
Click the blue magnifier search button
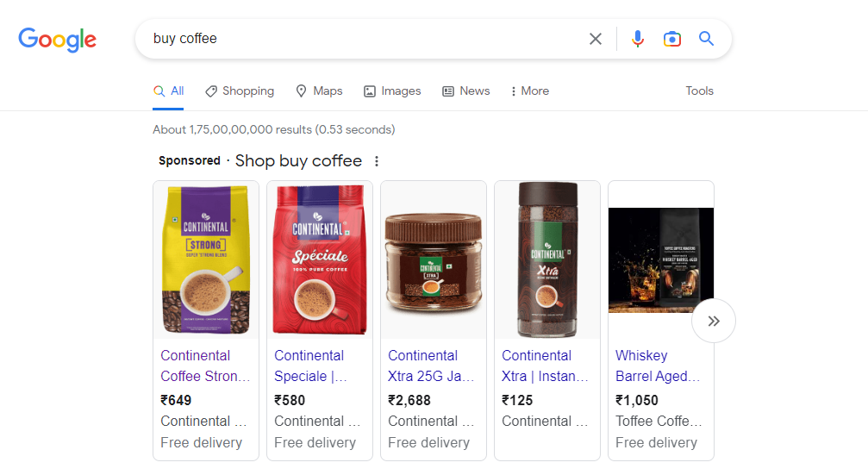pyautogui.click(x=706, y=38)
